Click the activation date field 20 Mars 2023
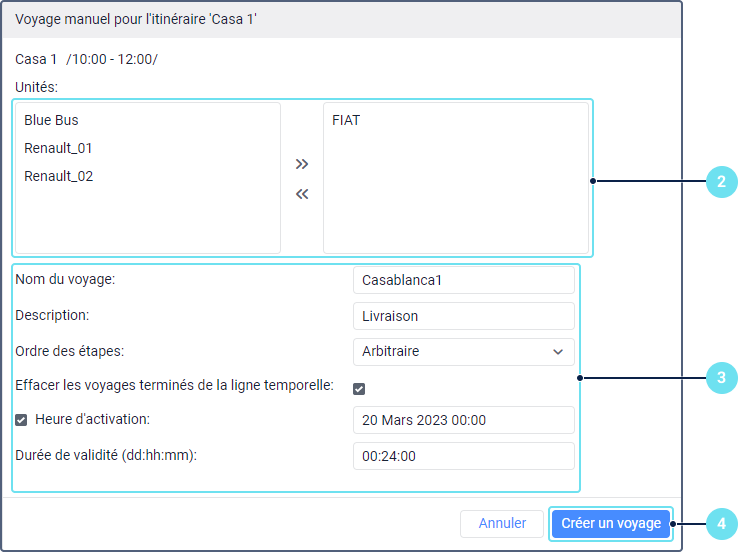Viewport: 738px width, 552px height. pos(463,420)
